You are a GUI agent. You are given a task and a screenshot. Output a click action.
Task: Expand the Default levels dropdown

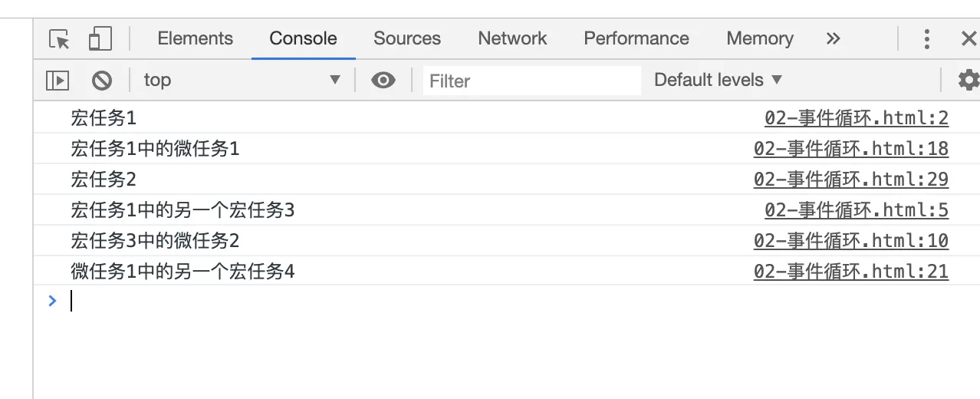pos(718,80)
